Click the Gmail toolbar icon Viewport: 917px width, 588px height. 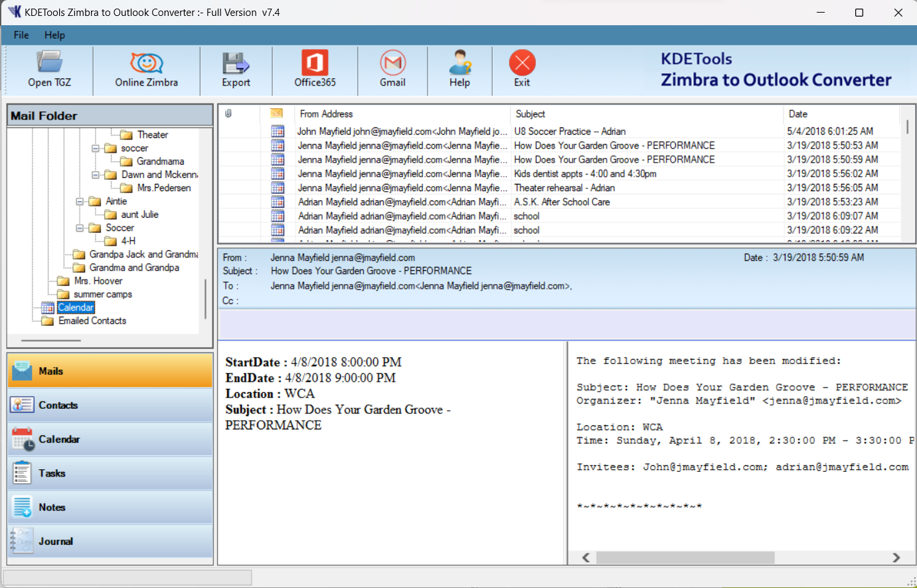393,62
